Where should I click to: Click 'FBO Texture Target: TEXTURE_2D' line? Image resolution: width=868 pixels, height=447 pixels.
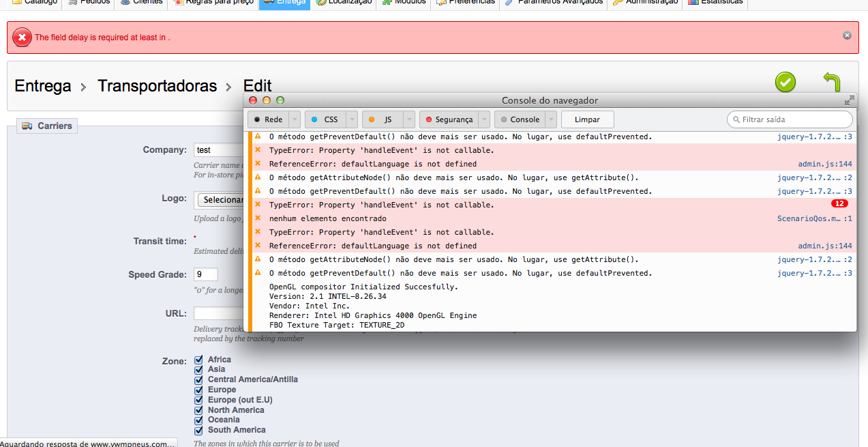(x=337, y=325)
